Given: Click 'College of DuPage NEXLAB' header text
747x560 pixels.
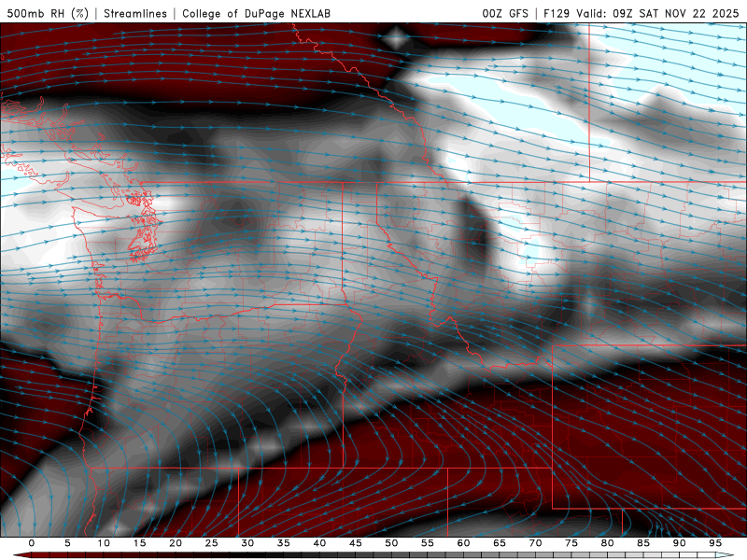Looking at the screenshot, I should 256,13.
